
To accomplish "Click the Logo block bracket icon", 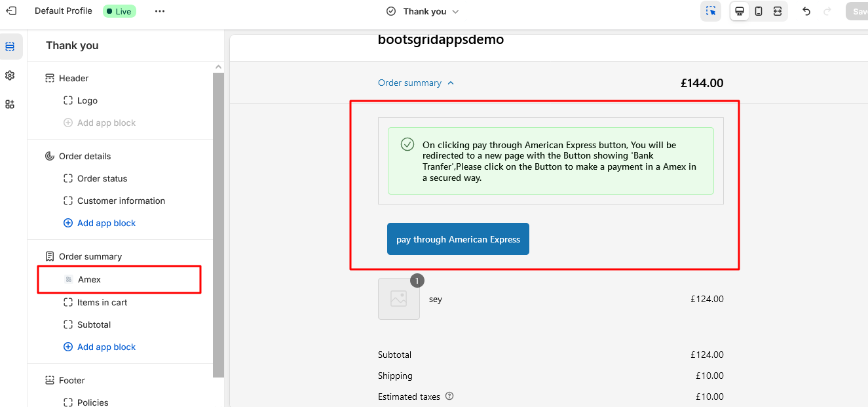I will (x=68, y=100).
